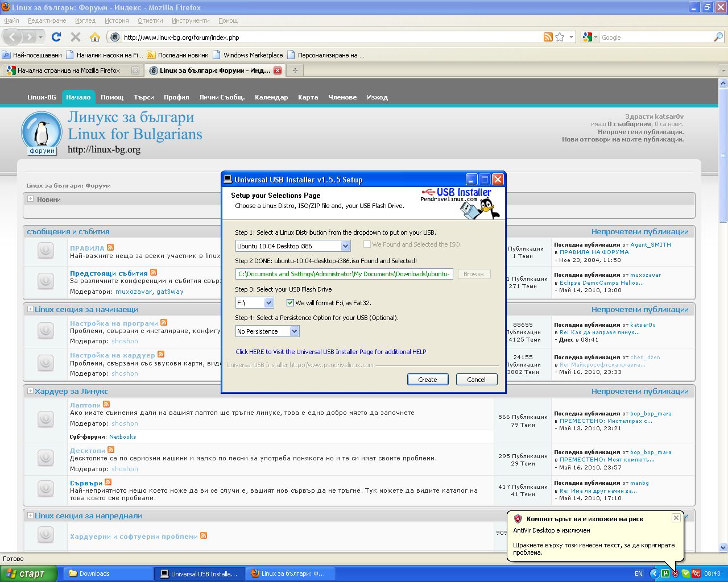728x582 pixels.
Task: Close the security risk balloon notification
Action: [x=676, y=518]
